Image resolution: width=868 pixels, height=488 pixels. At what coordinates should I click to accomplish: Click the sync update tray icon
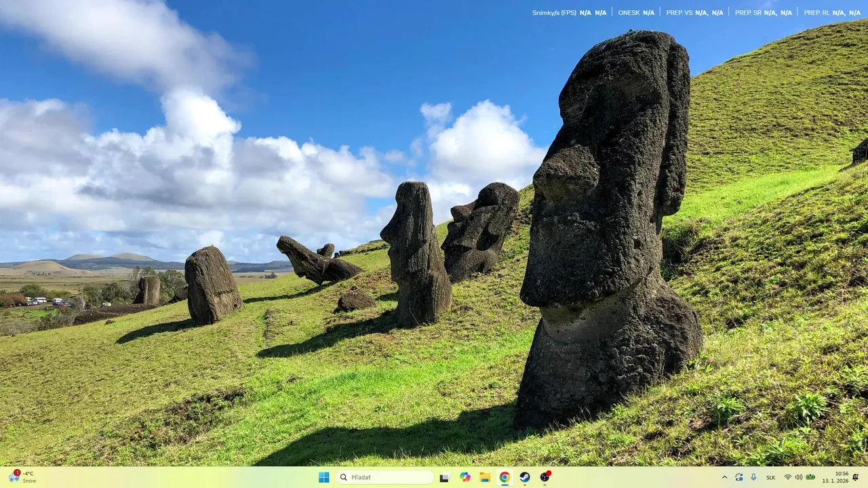(x=739, y=477)
